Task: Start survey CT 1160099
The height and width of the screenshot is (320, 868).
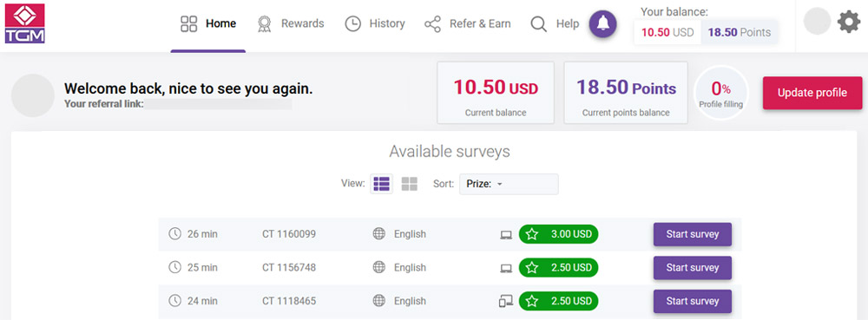Action: point(693,234)
